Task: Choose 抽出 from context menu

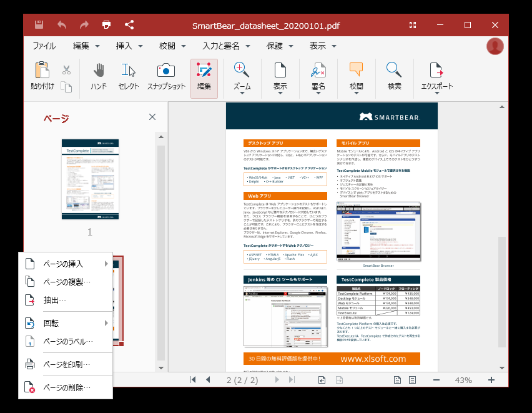Action: [66, 301]
